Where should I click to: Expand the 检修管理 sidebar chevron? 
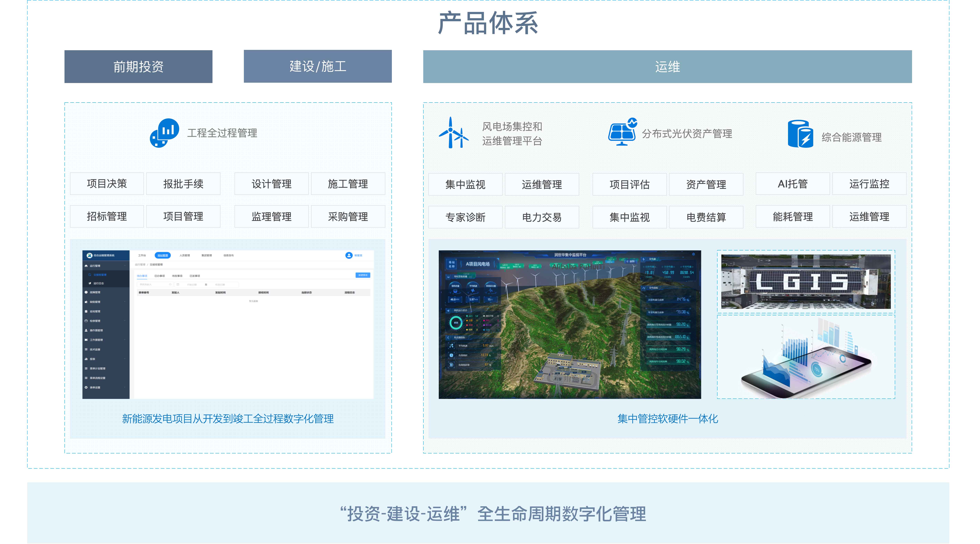pos(125,321)
